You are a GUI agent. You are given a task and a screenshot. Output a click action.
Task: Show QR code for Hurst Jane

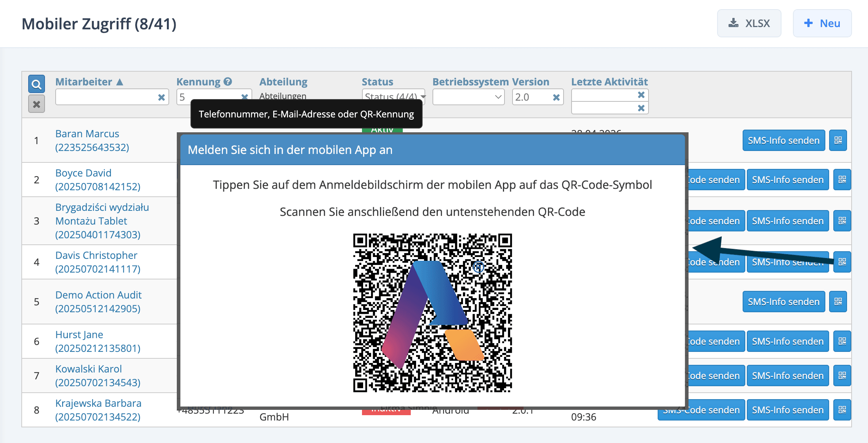tap(842, 341)
